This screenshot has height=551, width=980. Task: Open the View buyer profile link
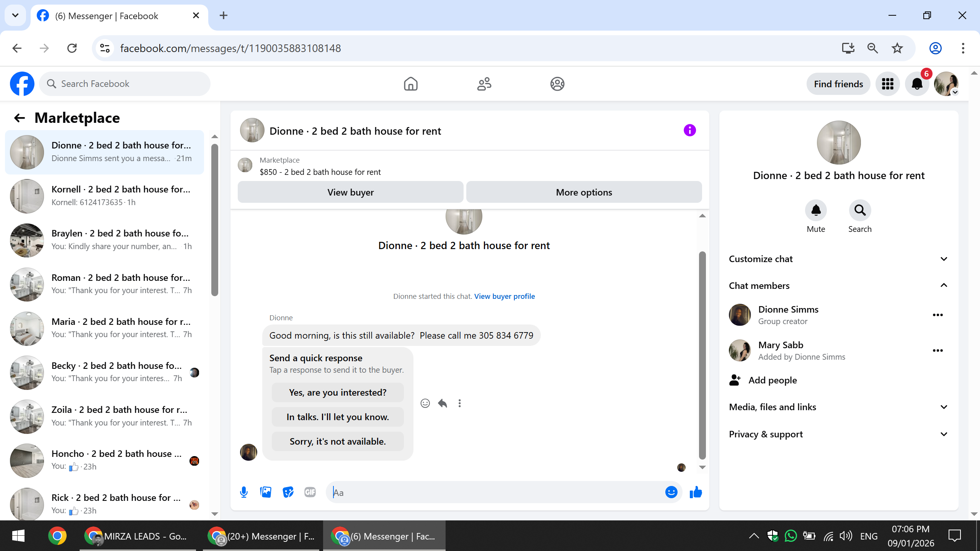tap(504, 296)
